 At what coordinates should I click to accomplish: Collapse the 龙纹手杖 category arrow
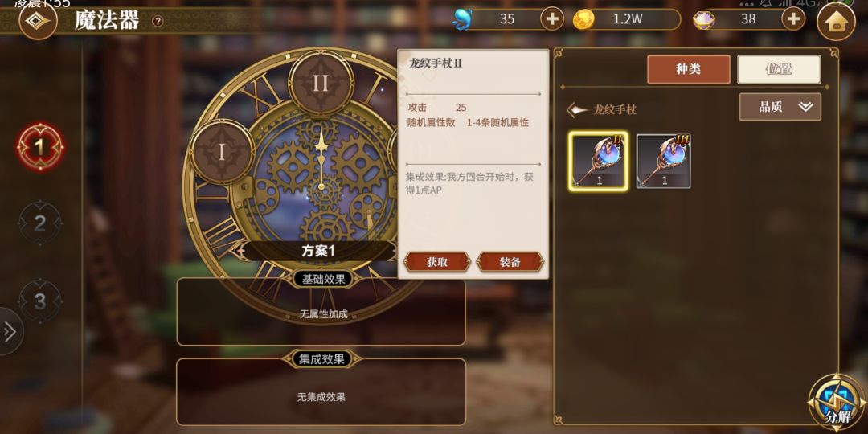tap(577, 109)
